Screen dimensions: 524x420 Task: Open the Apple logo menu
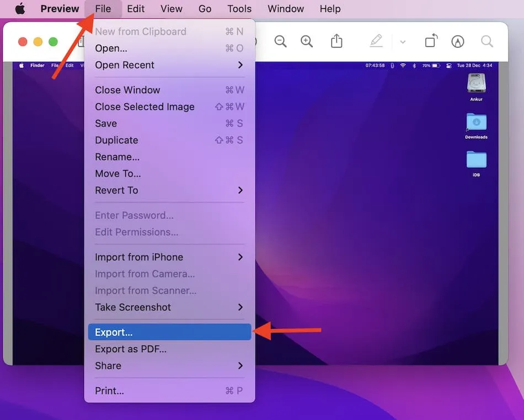tap(20, 9)
